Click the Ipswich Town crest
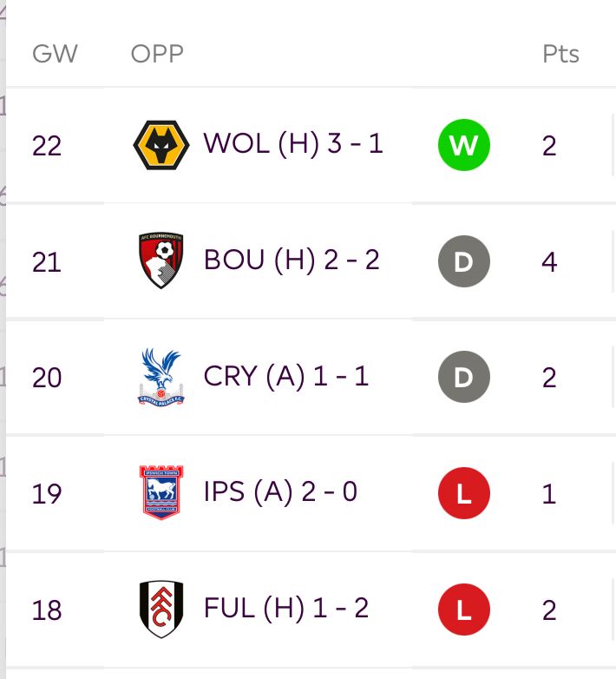Image resolution: width=616 pixels, height=679 pixels. click(x=161, y=492)
